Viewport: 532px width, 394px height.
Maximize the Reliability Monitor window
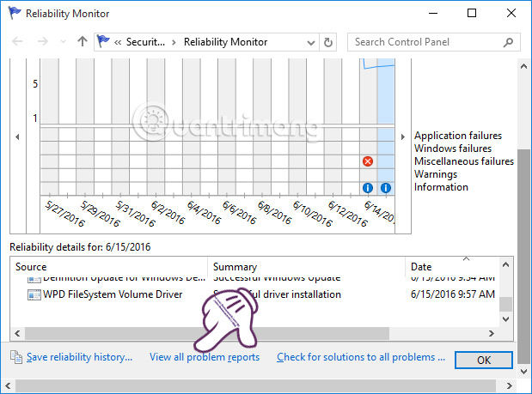pyautogui.click(x=472, y=13)
